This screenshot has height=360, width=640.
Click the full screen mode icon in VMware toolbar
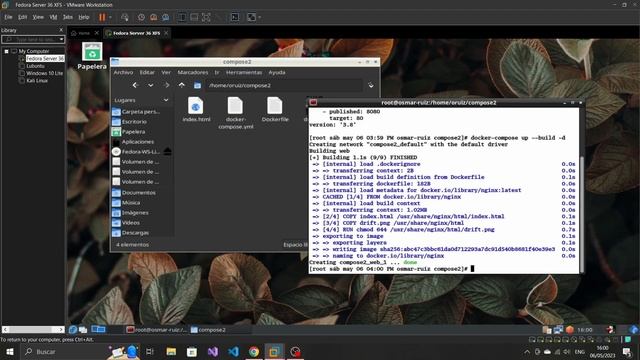(x=206, y=17)
